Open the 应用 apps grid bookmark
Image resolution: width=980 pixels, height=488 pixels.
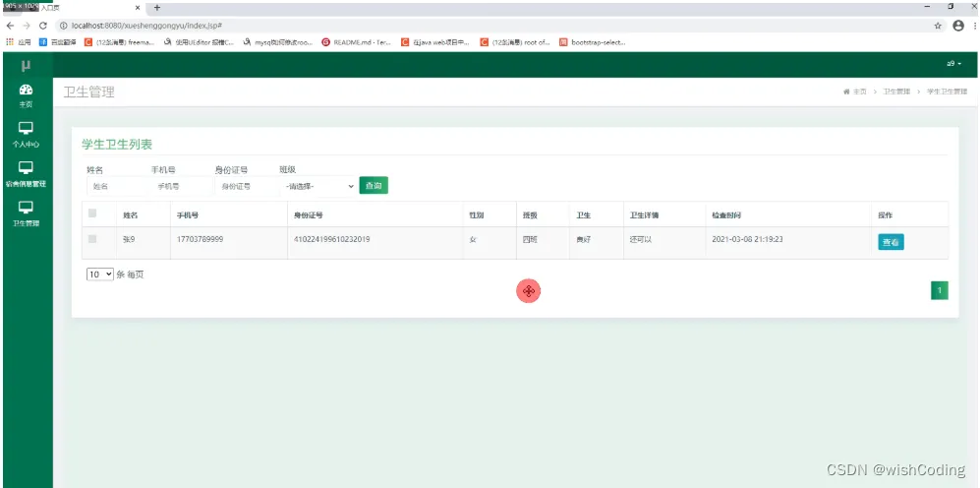point(18,42)
